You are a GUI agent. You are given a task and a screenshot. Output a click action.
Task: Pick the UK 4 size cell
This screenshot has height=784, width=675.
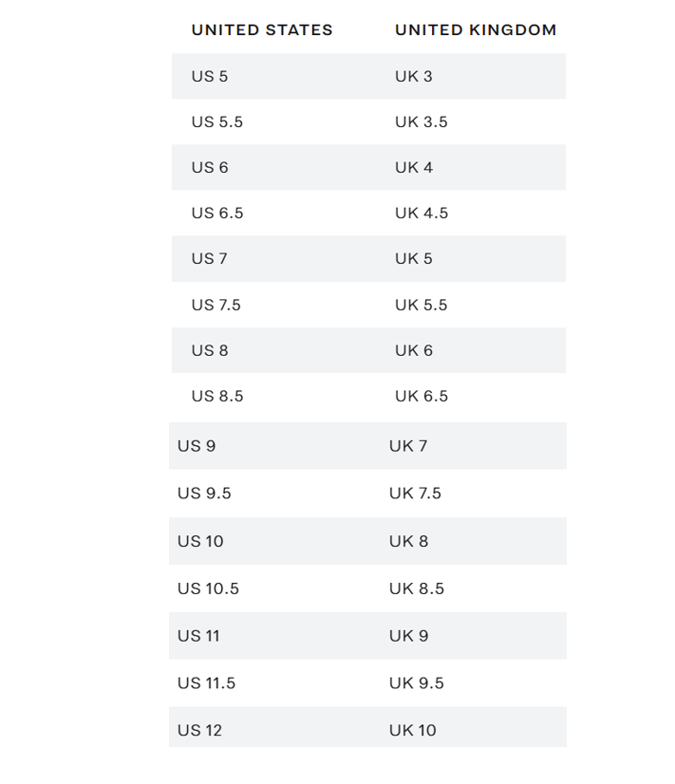click(414, 167)
